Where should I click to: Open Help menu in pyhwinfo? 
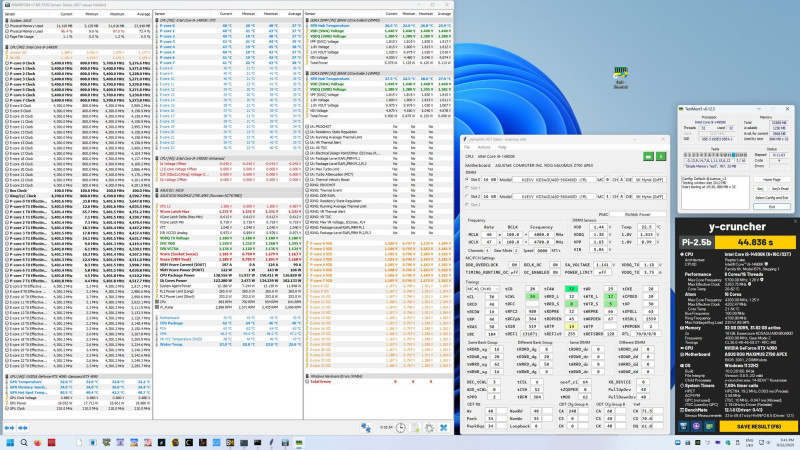502,147
